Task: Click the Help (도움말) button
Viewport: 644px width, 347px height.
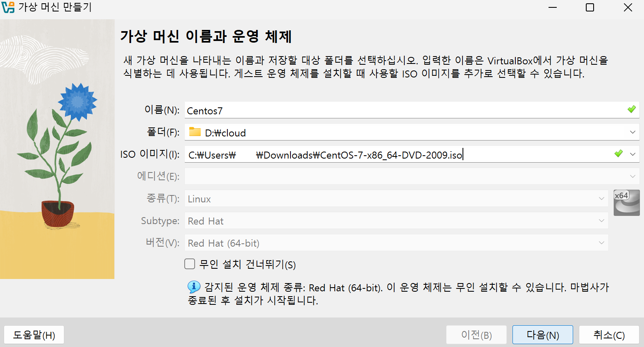Action: (34, 335)
